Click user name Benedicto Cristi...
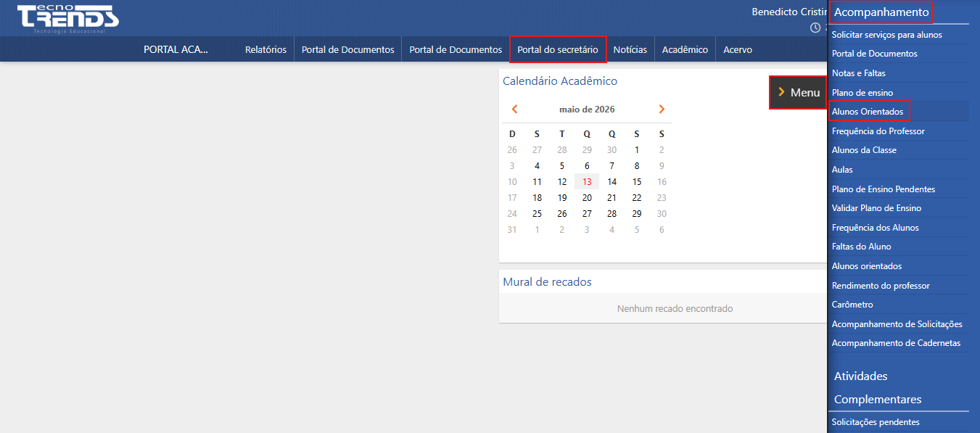This screenshot has height=433, width=980. [789, 12]
